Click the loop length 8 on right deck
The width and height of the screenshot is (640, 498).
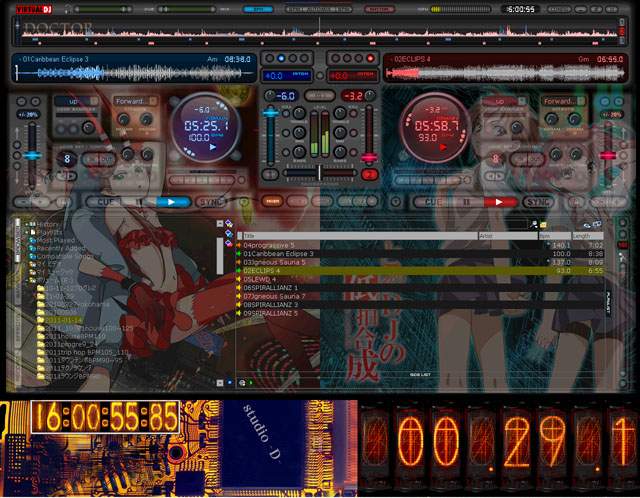point(495,159)
